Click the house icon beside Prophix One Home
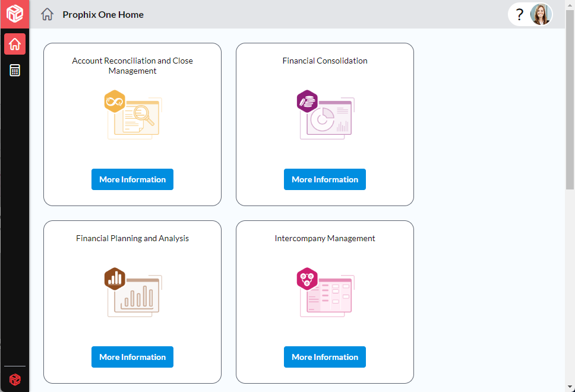The width and height of the screenshot is (575, 392). pos(48,15)
